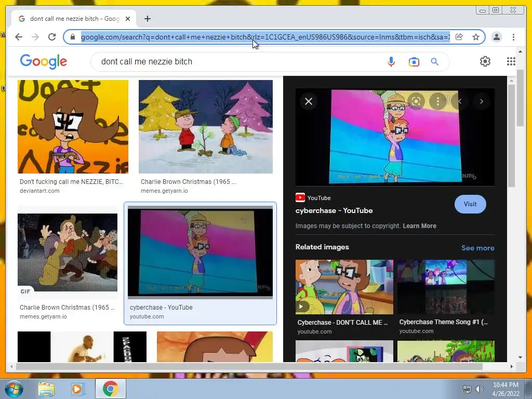Image resolution: width=532 pixels, height=399 pixels.
Task: Open Windows Media Player from taskbar
Action: click(x=78, y=389)
